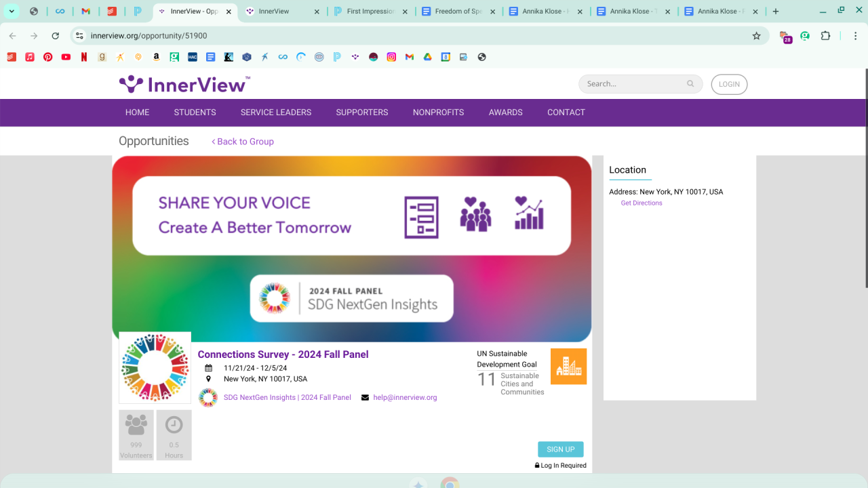868x488 pixels.
Task: Switch to the pinned Gmail tab
Action: coord(85,12)
